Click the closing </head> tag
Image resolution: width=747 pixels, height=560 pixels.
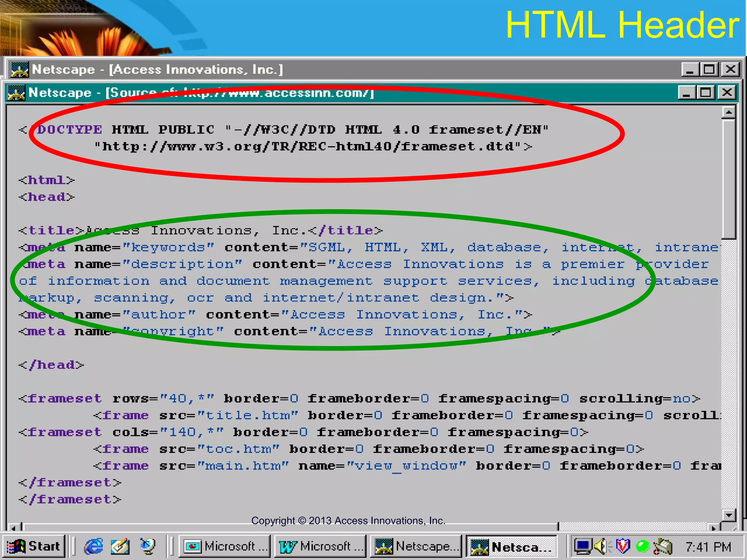51,365
